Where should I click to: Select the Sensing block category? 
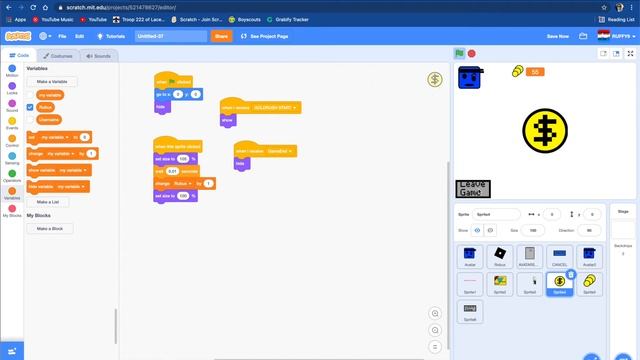(x=12, y=158)
